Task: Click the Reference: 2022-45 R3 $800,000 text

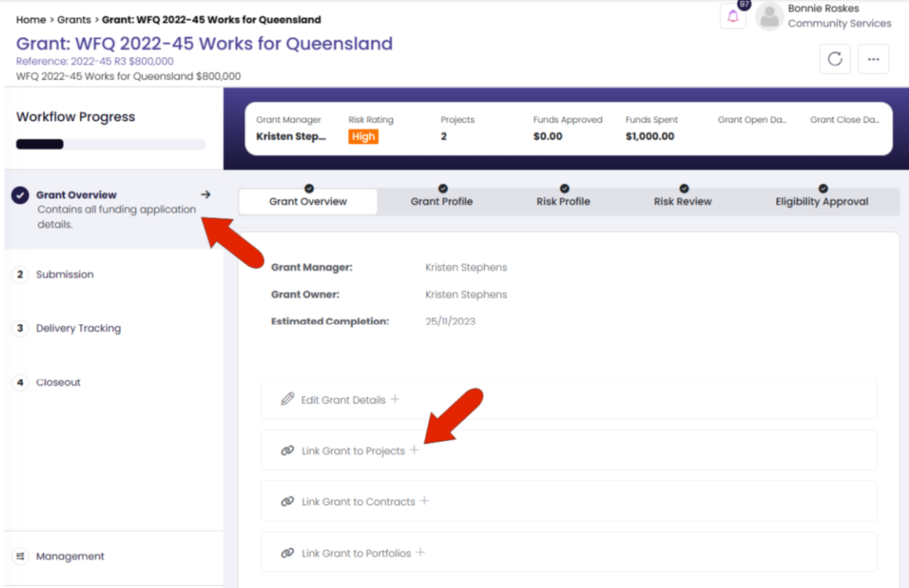Action: (x=95, y=62)
